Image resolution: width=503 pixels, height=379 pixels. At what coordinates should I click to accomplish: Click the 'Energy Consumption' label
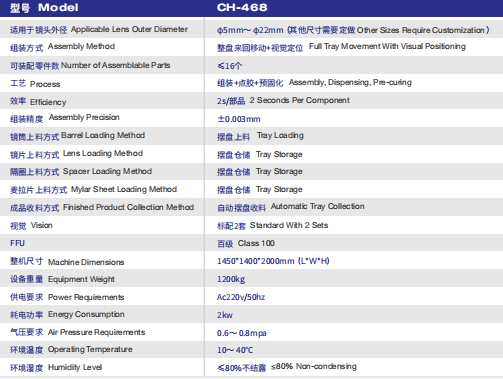tap(86, 314)
